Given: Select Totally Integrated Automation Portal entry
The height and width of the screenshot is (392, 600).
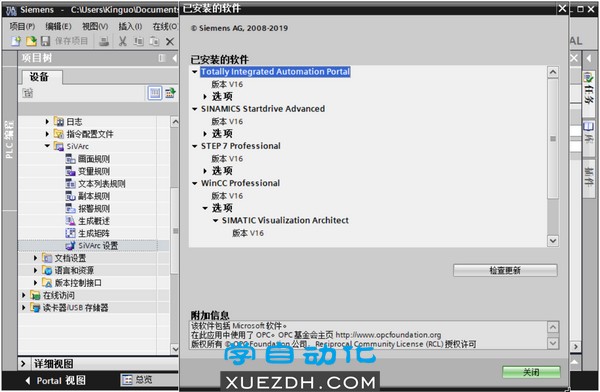Looking at the screenshot, I should (275, 72).
